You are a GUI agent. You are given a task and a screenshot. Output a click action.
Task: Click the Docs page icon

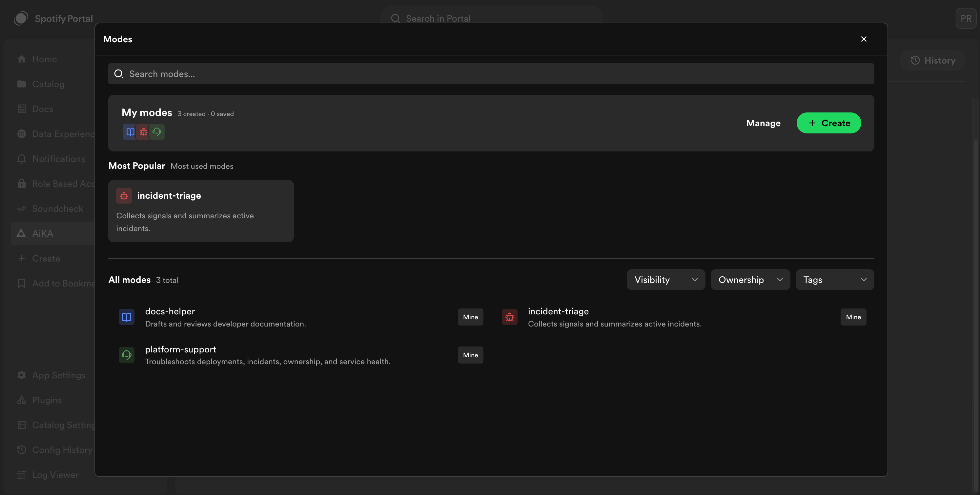(22, 109)
